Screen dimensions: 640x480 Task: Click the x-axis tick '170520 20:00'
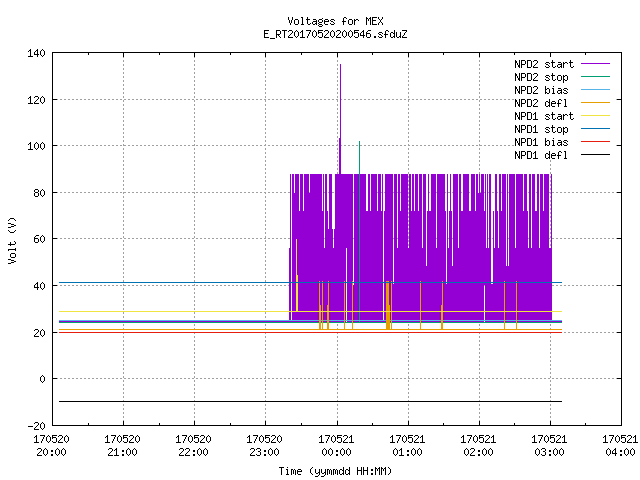click(51, 446)
